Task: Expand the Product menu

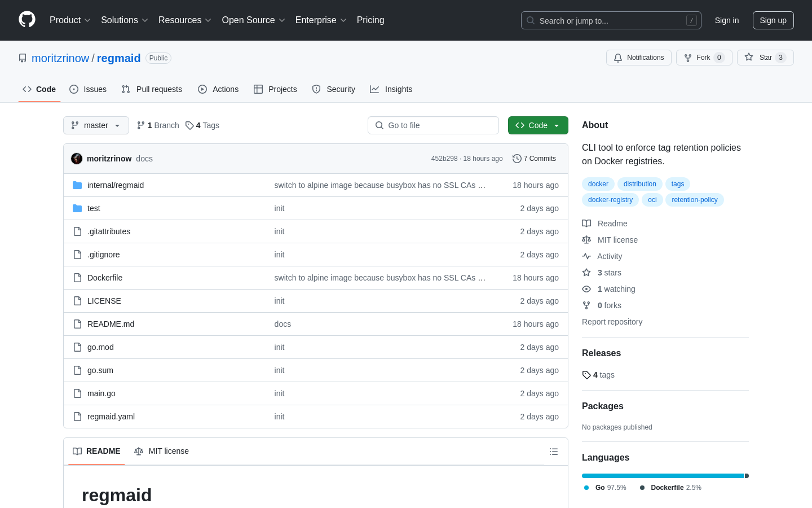Action: point(70,20)
